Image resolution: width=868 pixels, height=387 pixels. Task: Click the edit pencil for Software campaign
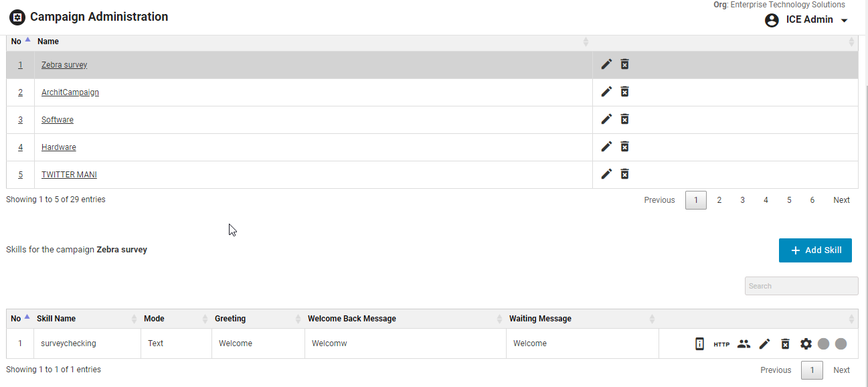[x=606, y=119]
